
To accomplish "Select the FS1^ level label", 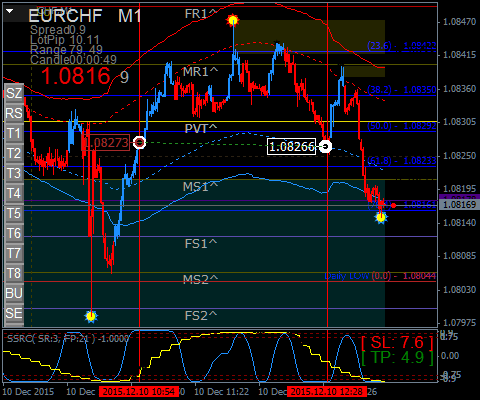I will 201,244.
